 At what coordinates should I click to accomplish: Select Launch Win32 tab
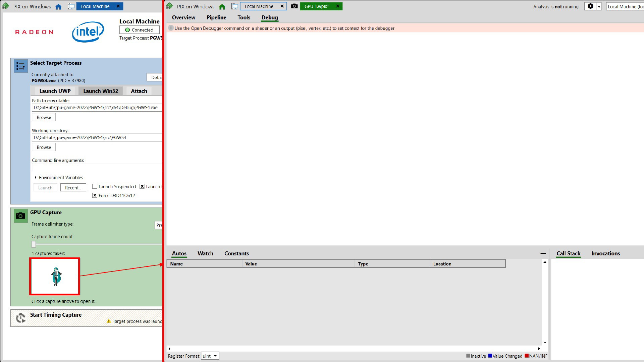tap(101, 91)
